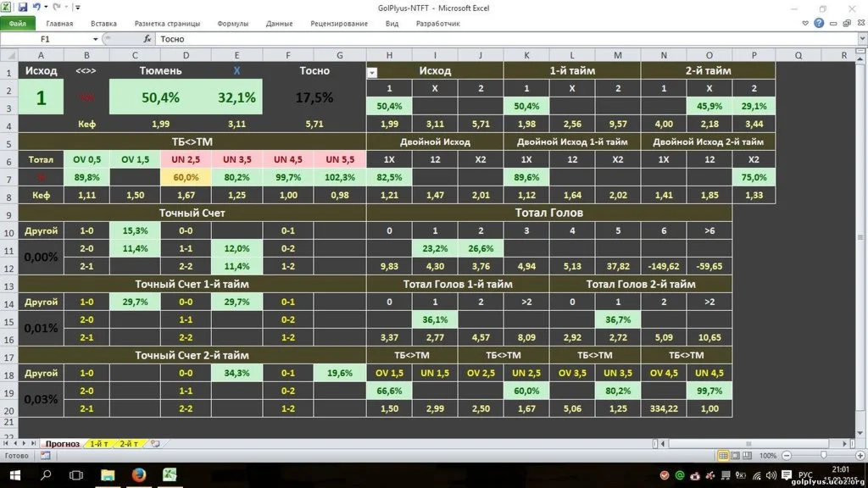868x488 pixels.
Task: Click the vertical scrollbar down arrow
Action: pyautogui.click(x=861, y=433)
